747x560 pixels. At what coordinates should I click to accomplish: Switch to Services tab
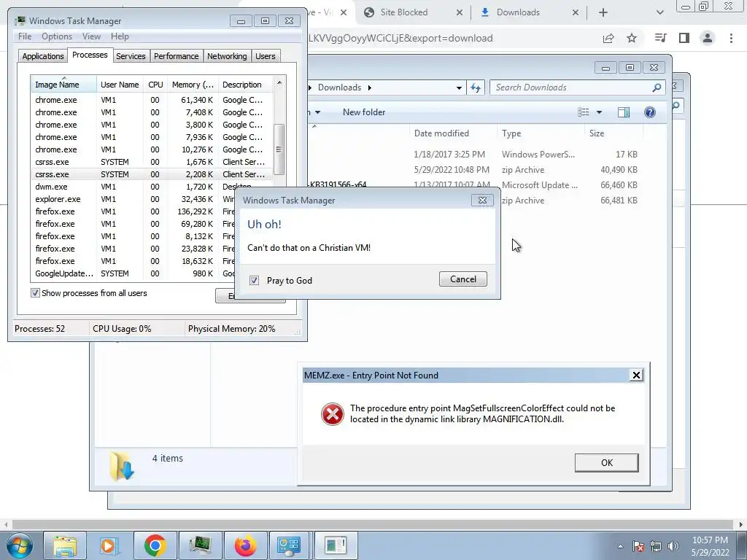click(131, 56)
